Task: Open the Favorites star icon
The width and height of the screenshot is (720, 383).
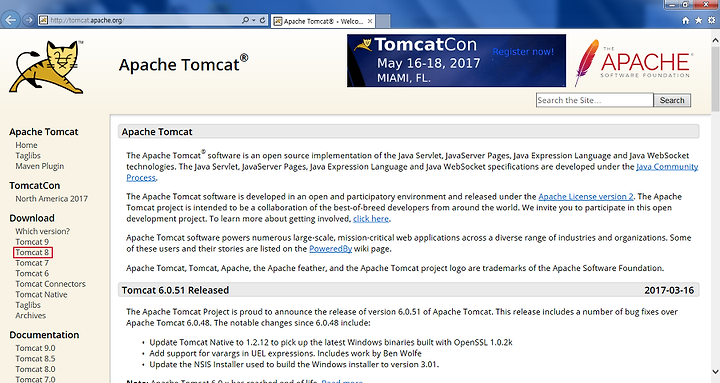Action: 698,20
